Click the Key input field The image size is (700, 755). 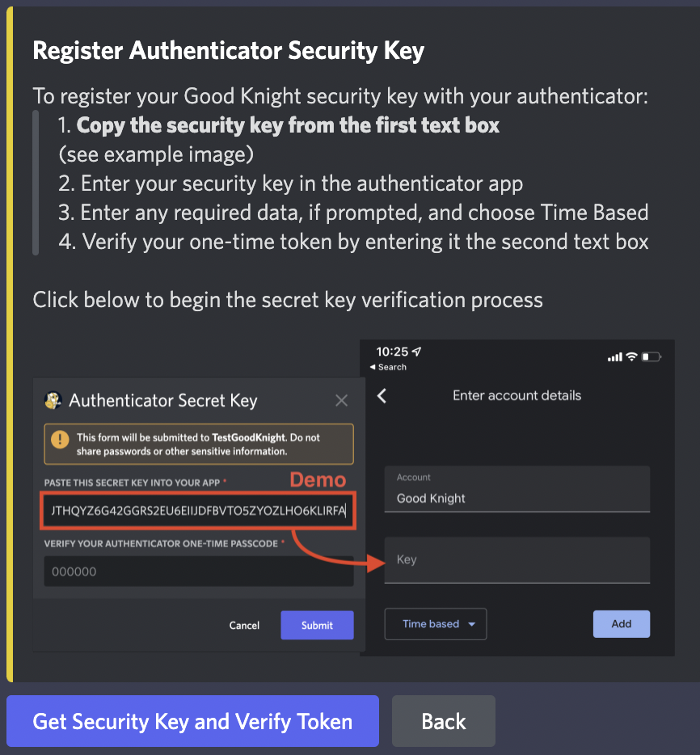[x=517, y=560]
